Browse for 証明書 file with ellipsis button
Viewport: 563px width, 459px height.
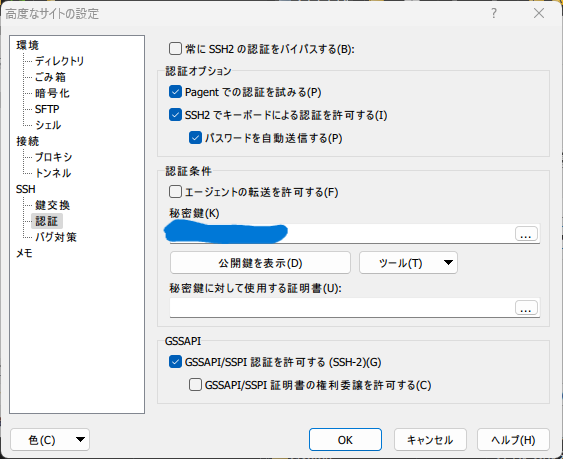tap(526, 308)
